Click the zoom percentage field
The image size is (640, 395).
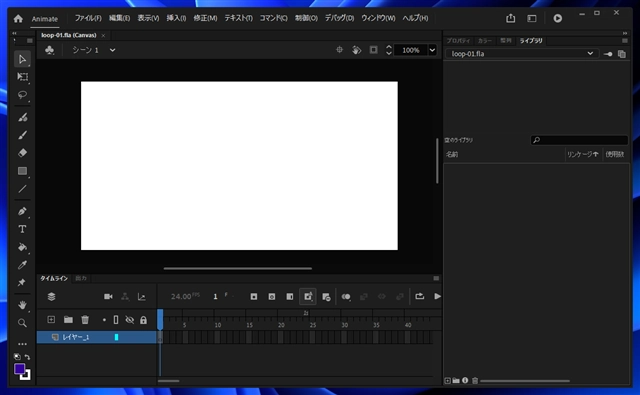click(411, 50)
